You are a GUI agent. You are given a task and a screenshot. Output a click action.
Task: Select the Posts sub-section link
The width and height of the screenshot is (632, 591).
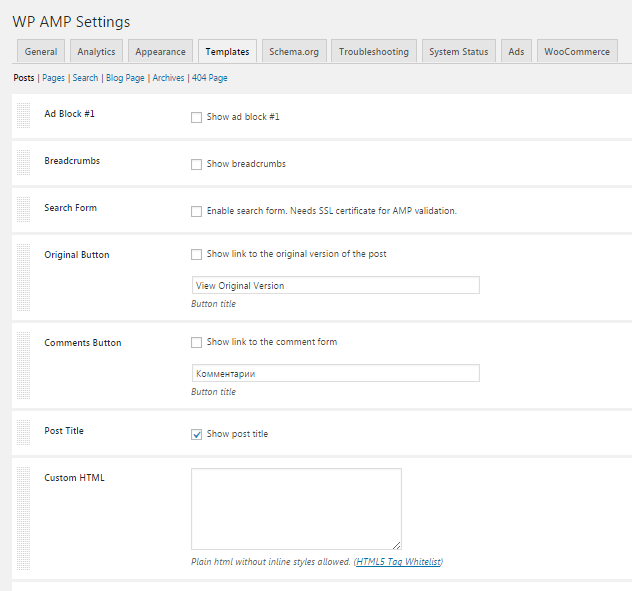point(24,78)
